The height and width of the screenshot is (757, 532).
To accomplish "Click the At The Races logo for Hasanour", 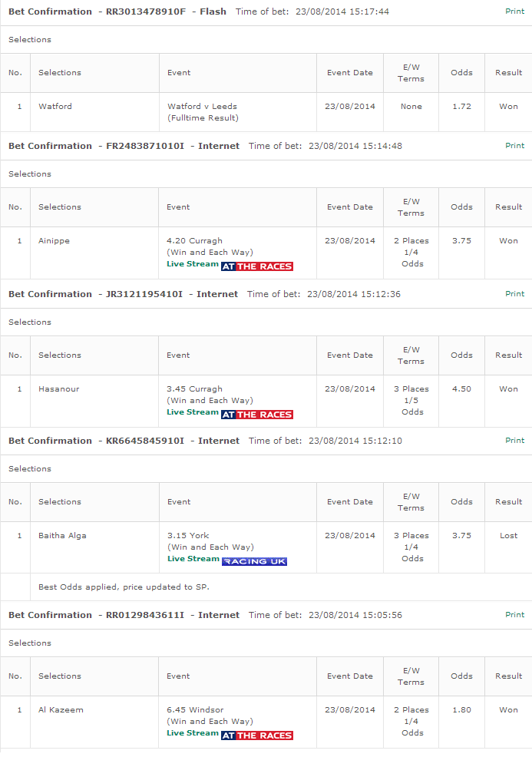I will coord(257,415).
